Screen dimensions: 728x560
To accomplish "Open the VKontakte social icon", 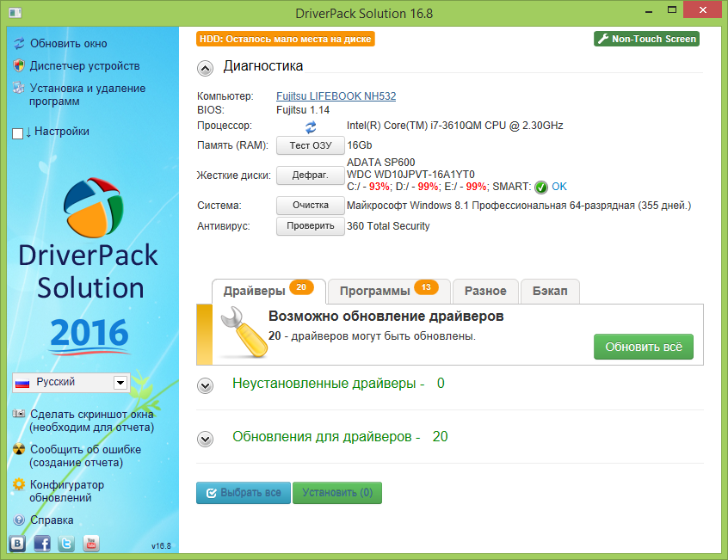I will [x=18, y=544].
